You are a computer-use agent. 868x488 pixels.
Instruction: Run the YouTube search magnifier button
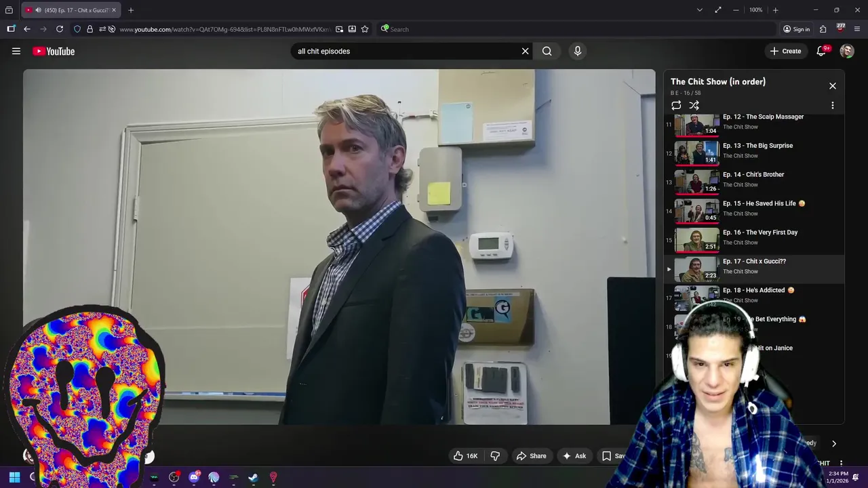pyautogui.click(x=547, y=51)
